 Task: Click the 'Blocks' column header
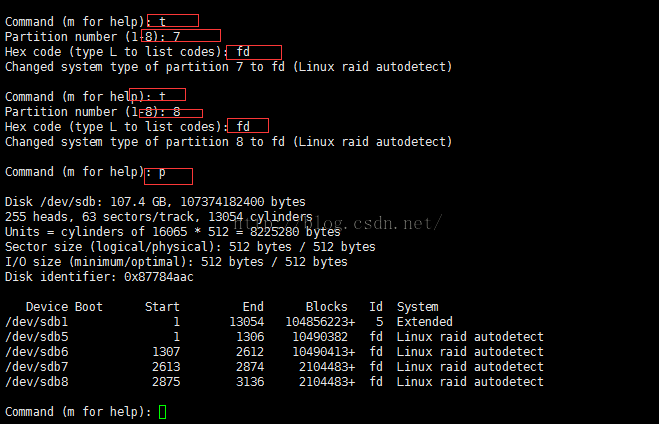pyautogui.click(x=327, y=307)
